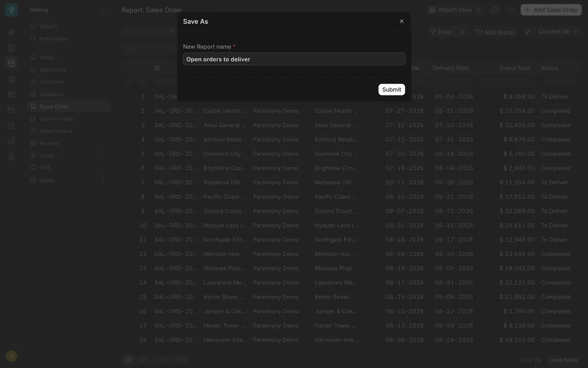Click the house icon beside Home

coord(33,57)
